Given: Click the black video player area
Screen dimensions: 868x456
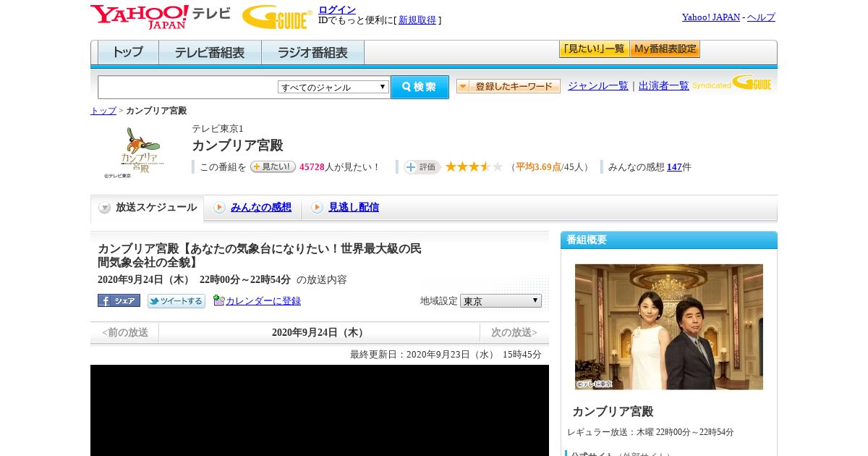Looking at the screenshot, I should (320, 410).
